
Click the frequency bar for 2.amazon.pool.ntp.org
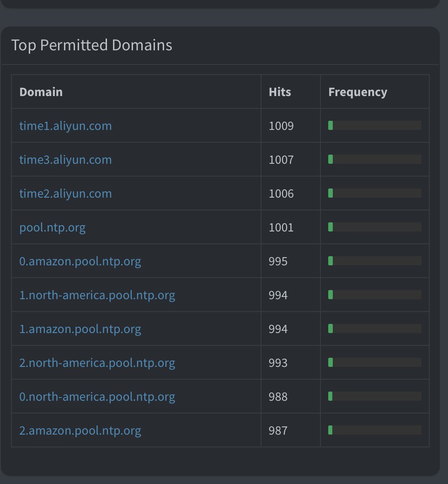coord(375,430)
